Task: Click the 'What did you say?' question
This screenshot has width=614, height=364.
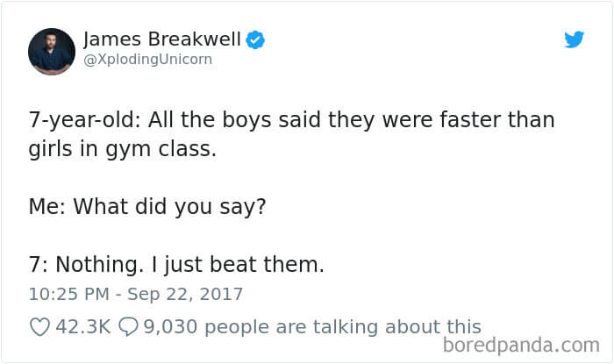Action: click(169, 207)
